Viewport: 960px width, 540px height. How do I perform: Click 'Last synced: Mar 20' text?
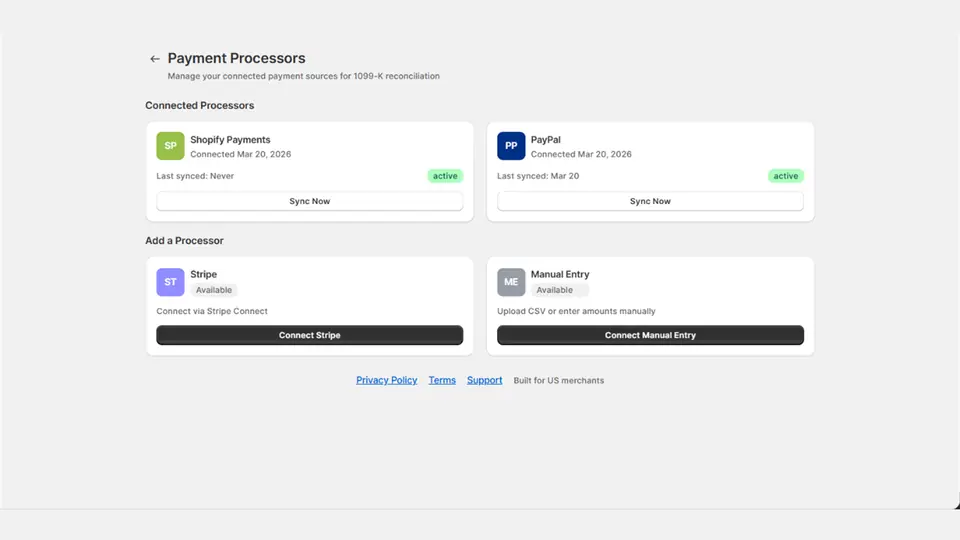tap(538, 176)
